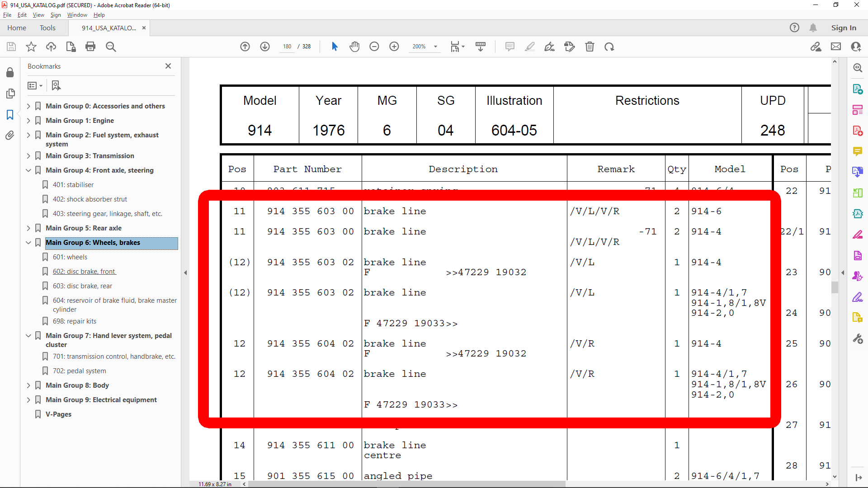Click the star bookmark file icon

coord(31,47)
